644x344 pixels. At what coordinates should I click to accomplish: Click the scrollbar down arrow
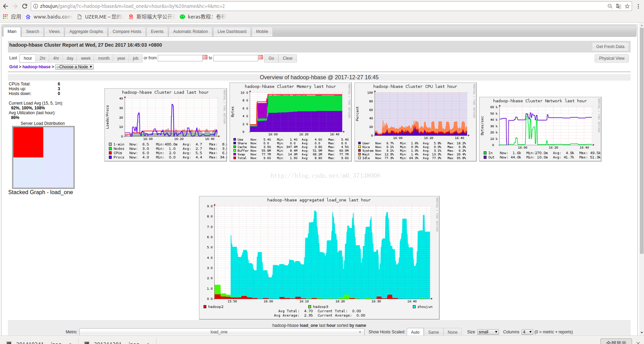click(642, 333)
